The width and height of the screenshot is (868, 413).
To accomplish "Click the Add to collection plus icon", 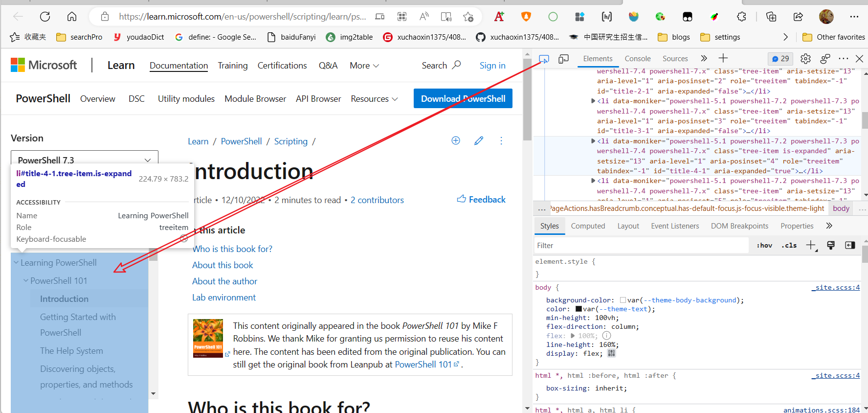I will pos(456,140).
